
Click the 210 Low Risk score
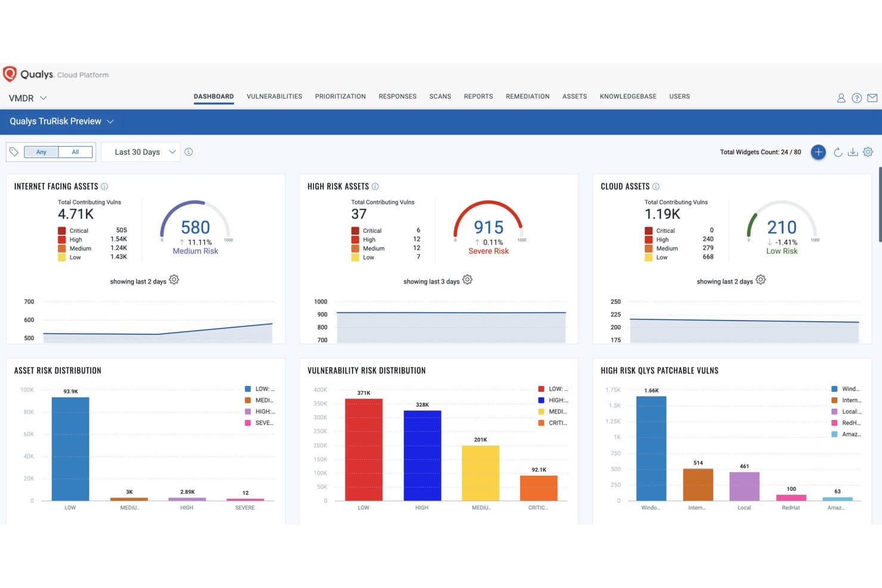coord(782,228)
